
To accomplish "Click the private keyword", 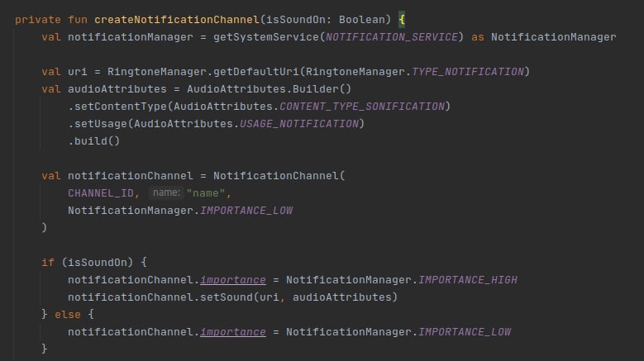I will point(38,20).
